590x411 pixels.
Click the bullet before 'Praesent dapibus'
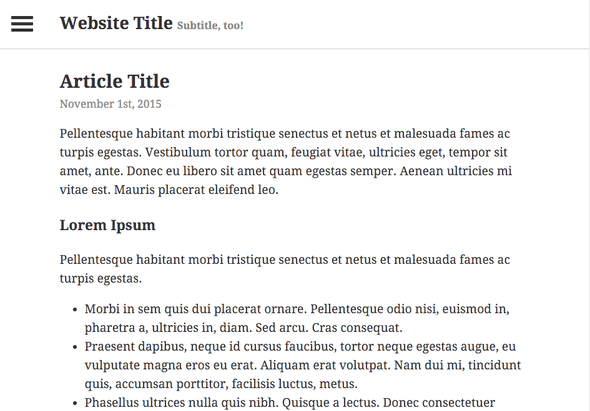[75, 347]
